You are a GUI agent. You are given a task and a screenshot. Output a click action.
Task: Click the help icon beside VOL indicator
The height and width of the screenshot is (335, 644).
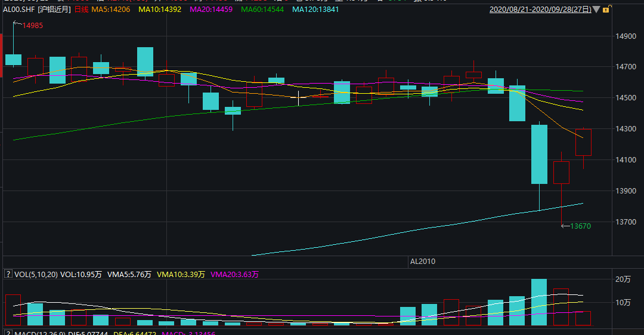pyautogui.click(x=8, y=274)
